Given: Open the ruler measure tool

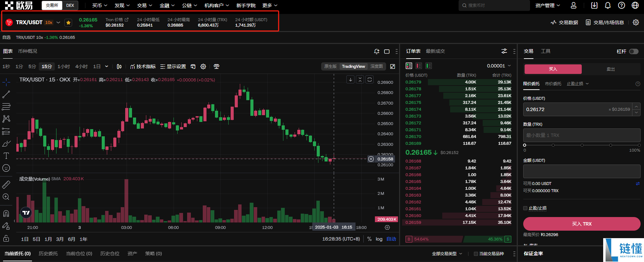Looking at the screenshot, I should 6,185.
